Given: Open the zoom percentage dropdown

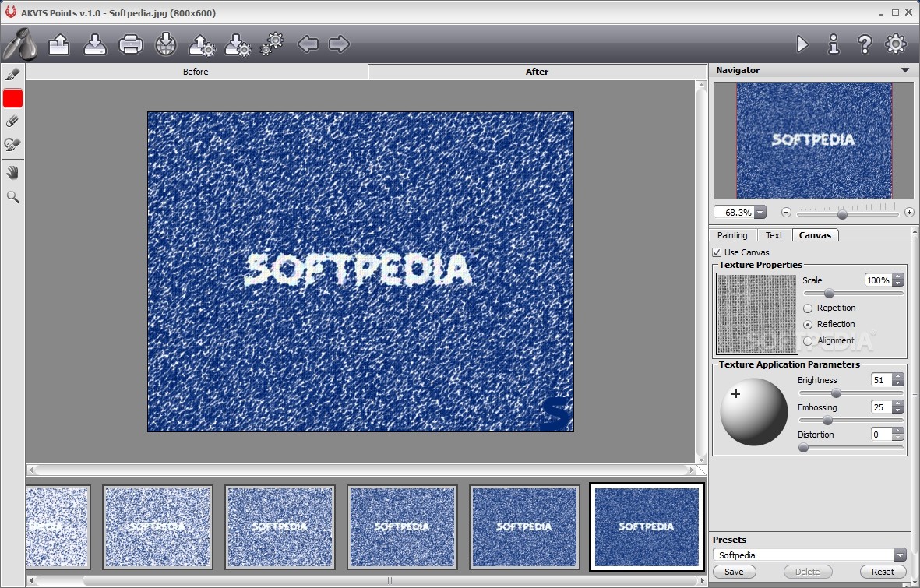Looking at the screenshot, I should click(760, 213).
